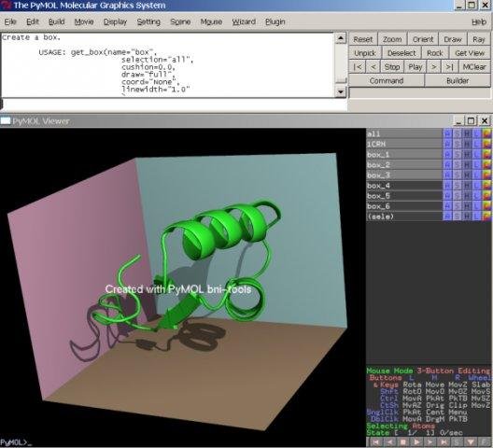The width and height of the screenshot is (493, 448).
Task: Open the A action menu for 'all'
Action: pyautogui.click(x=447, y=133)
